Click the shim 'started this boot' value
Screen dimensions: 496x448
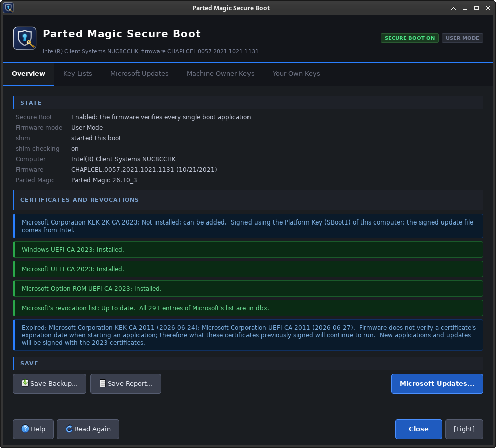[96, 138]
